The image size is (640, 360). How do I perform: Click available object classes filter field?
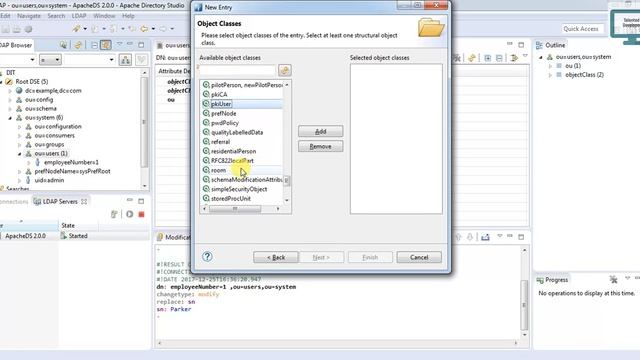238,70
